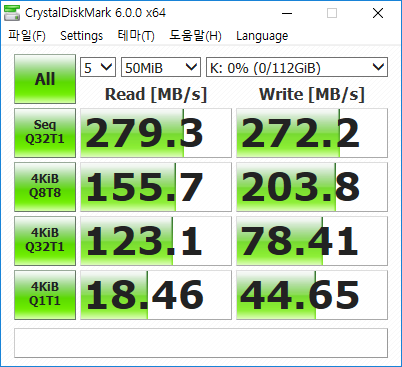Start the 4KiB Q1T1 test
This screenshot has width=402, height=367.
(x=45, y=295)
